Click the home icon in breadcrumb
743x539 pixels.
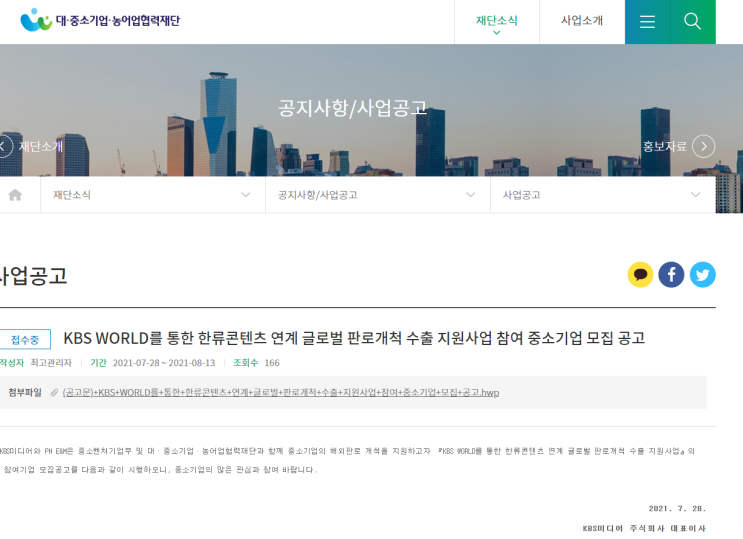pos(15,195)
